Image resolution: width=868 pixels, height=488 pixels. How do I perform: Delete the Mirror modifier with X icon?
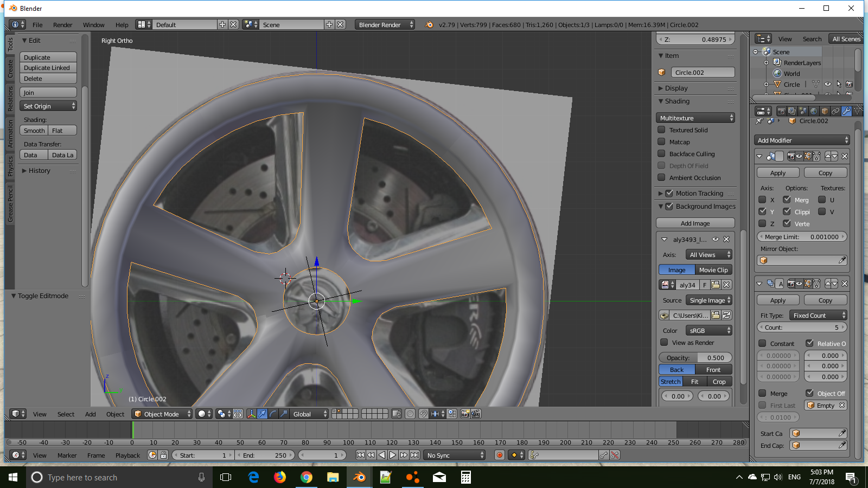[845, 156]
